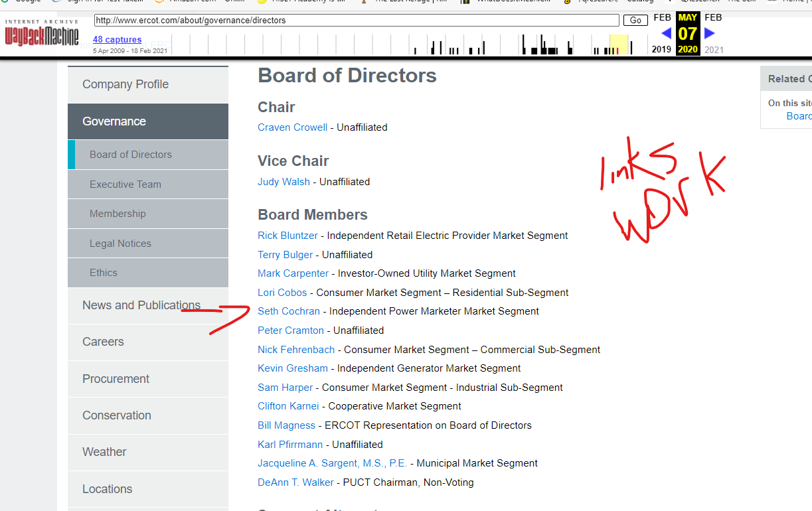812x511 pixels.
Task: Open Conservation in the sidebar
Action: tap(148, 415)
